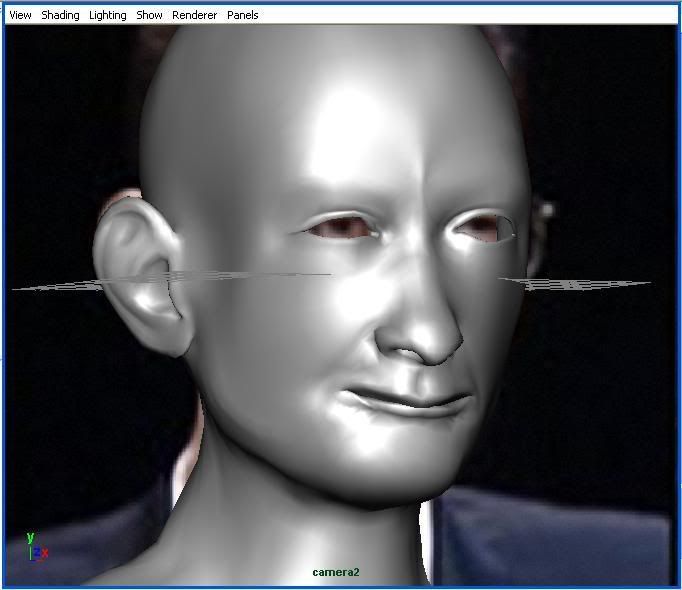
Task: Open the Lighting menu
Action: tap(107, 15)
